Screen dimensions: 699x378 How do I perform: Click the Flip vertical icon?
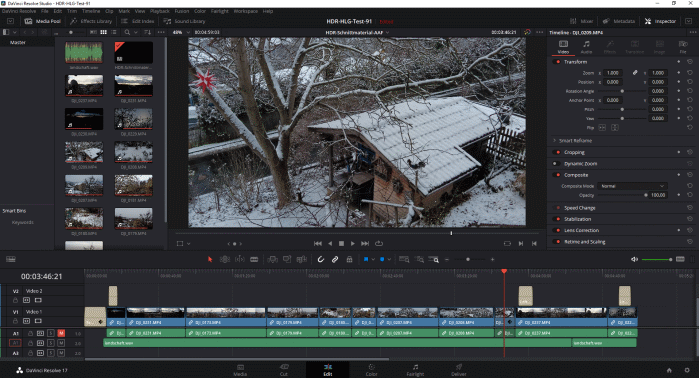[x=615, y=128]
